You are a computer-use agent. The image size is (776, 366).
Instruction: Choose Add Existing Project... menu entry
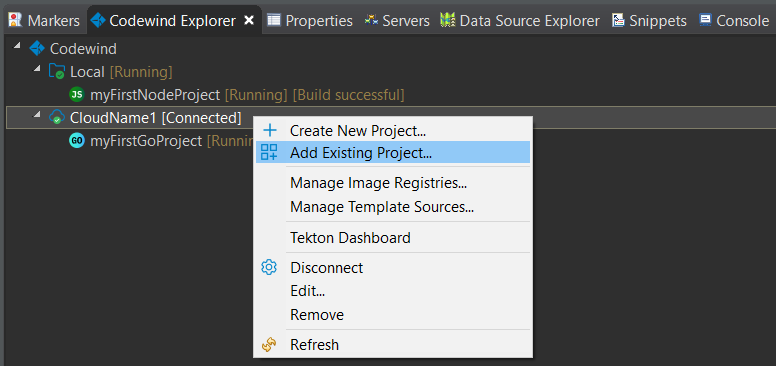[x=393, y=152]
